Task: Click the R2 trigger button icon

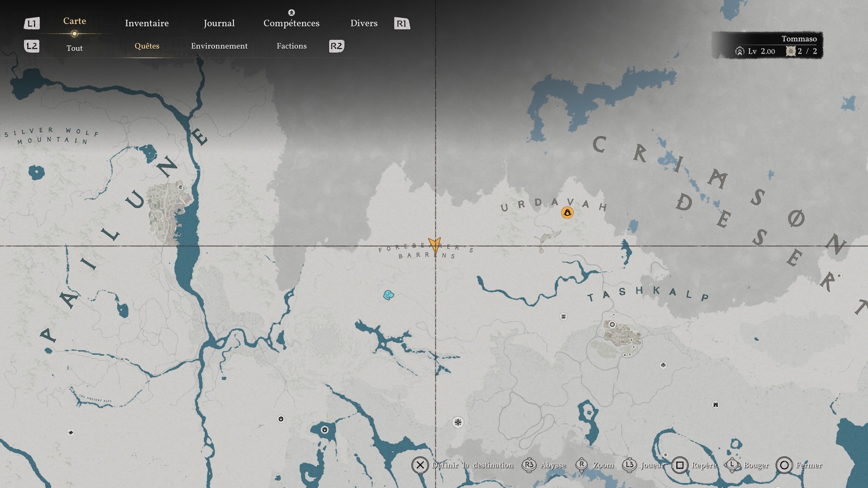Action: point(336,46)
